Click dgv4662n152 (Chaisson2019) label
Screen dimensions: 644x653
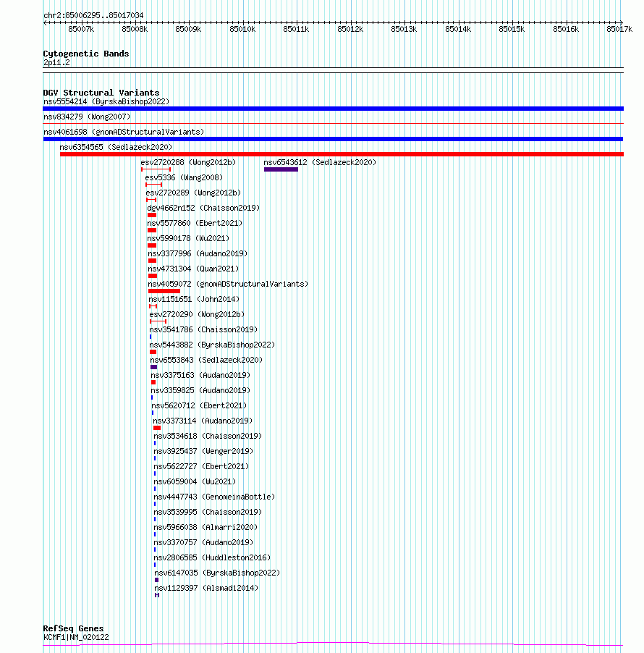coord(203,208)
